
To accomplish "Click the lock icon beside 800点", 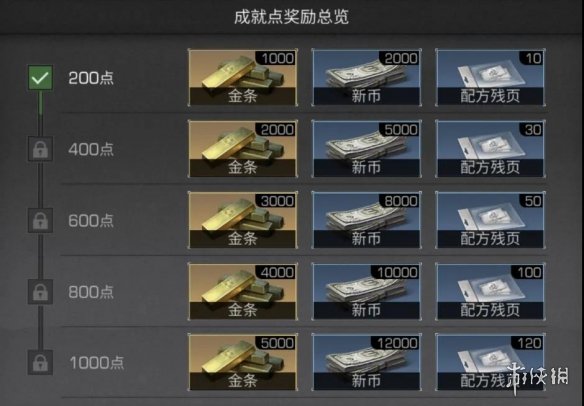I will pyautogui.click(x=40, y=291).
